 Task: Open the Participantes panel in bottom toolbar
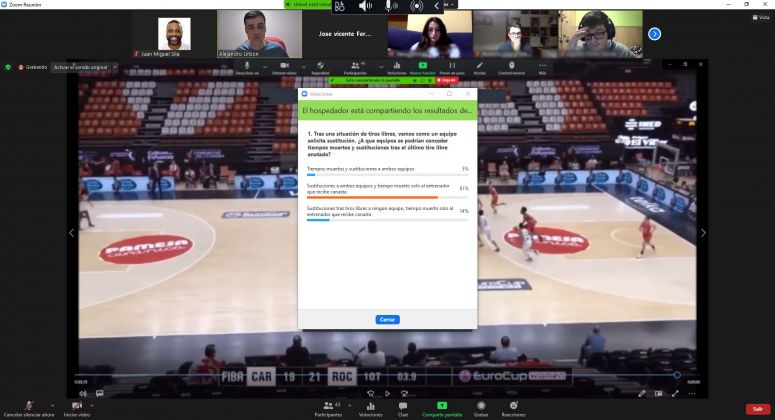point(328,409)
